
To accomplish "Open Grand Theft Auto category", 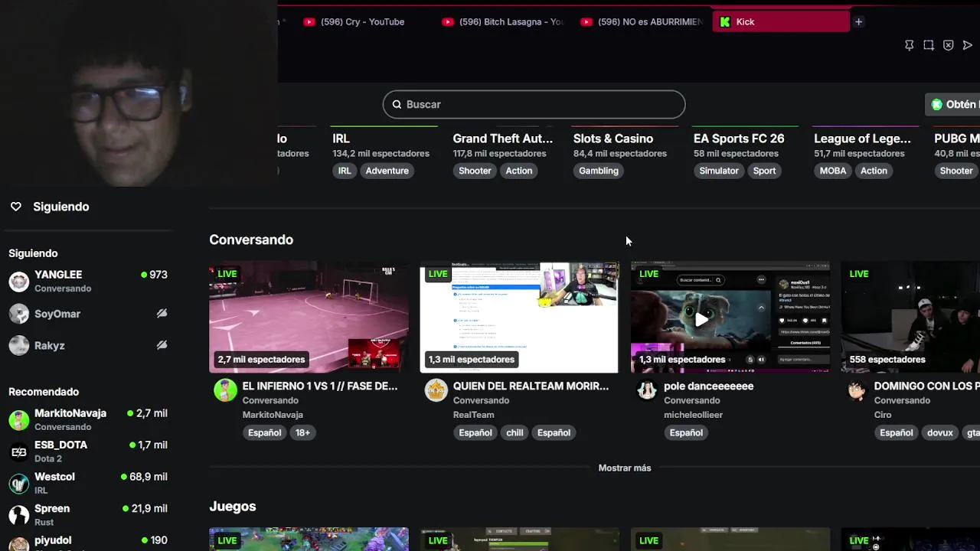I will [x=502, y=139].
